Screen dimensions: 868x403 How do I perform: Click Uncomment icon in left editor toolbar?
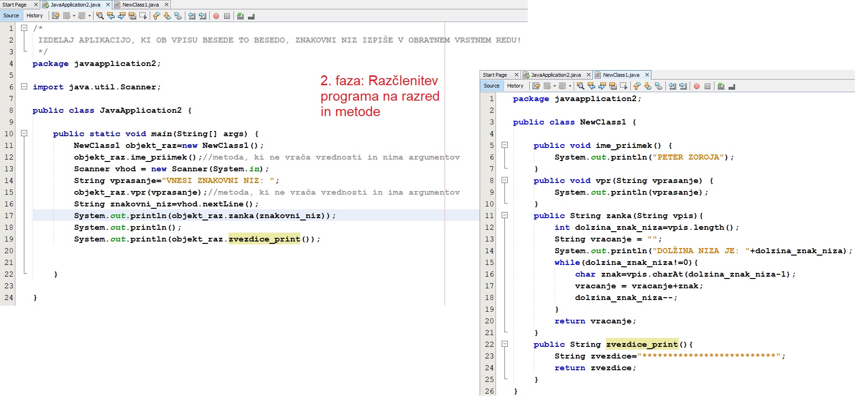(251, 16)
